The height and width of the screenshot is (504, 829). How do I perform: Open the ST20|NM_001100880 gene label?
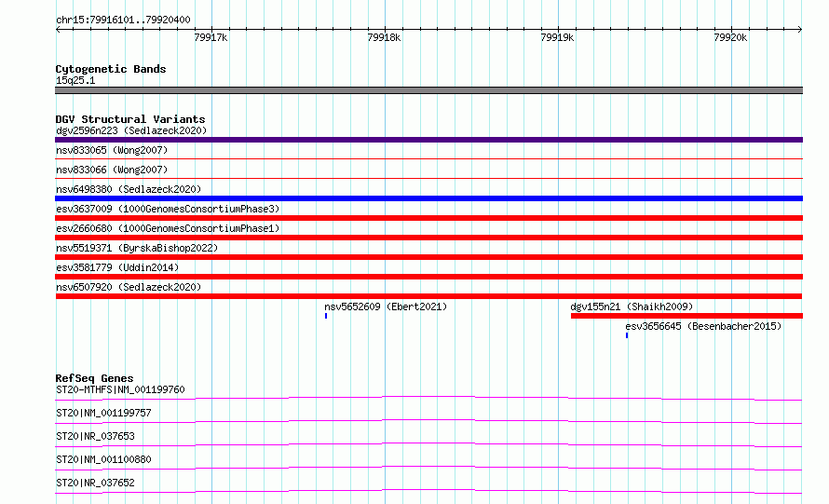click(x=103, y=459)
